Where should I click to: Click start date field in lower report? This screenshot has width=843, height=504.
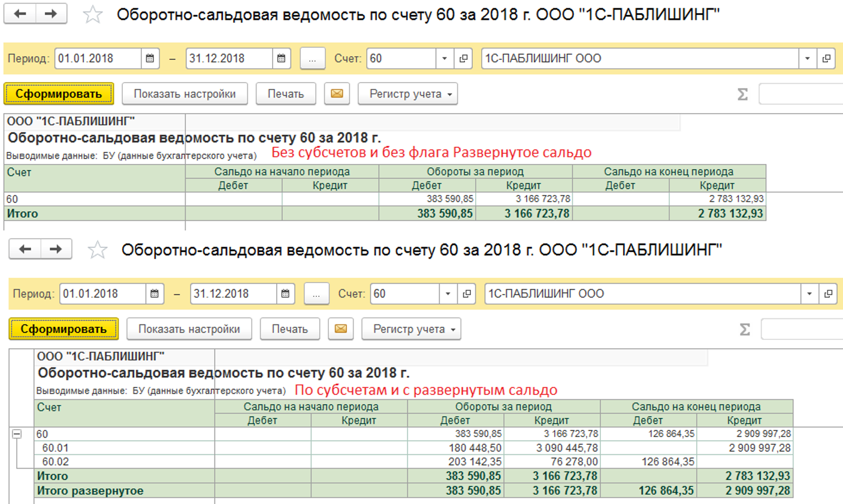click(x=102, y=294)
